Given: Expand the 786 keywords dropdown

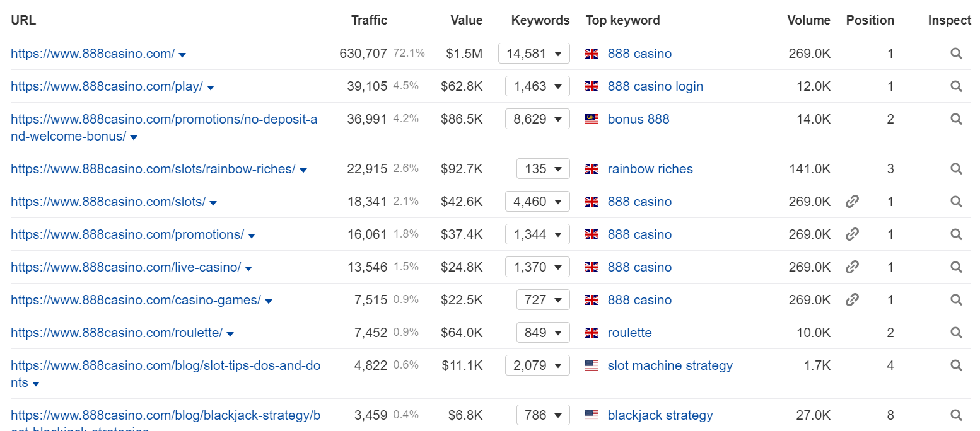Looking at the screenshot, I should pos(543,415).
